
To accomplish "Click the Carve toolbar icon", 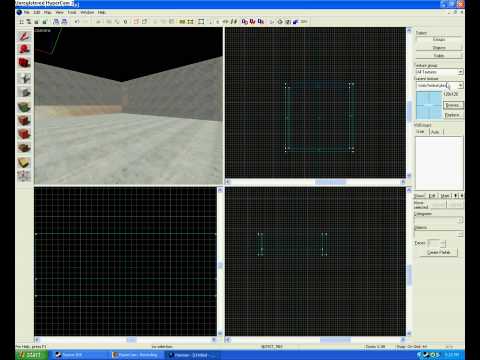I will 99,22.
